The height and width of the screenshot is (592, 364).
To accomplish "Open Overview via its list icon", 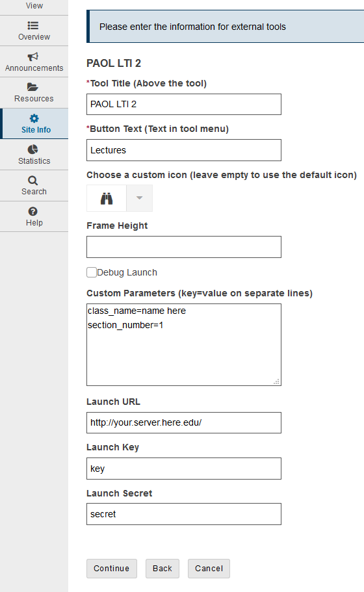I will (33, 25).
